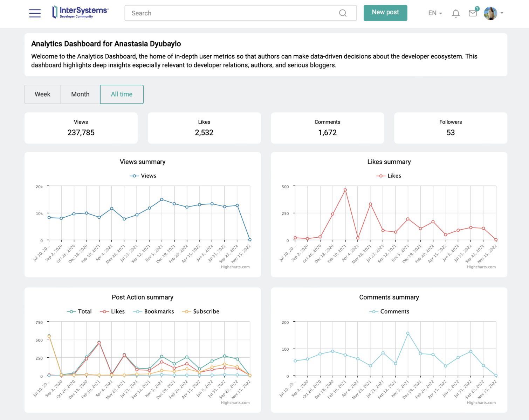Toggle the red Likes legend marker in Likes summary

(x=381, y=176)
